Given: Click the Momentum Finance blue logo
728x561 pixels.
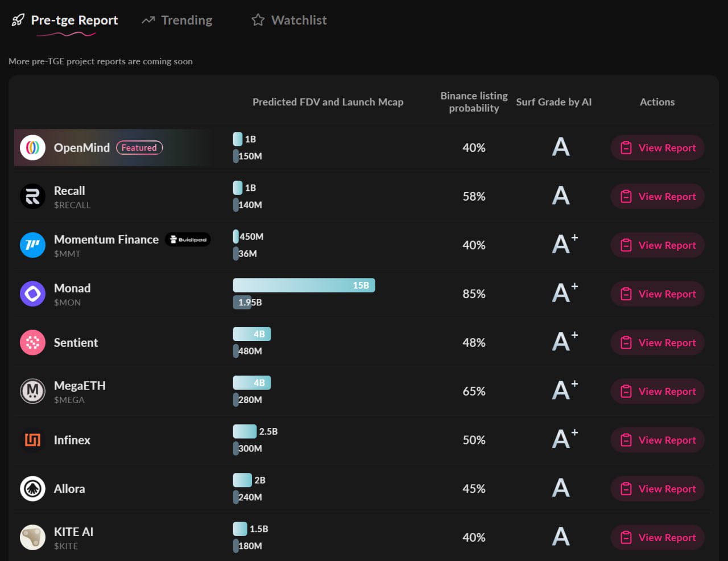Looking at the screenshot, I should [x=32, y=245].
